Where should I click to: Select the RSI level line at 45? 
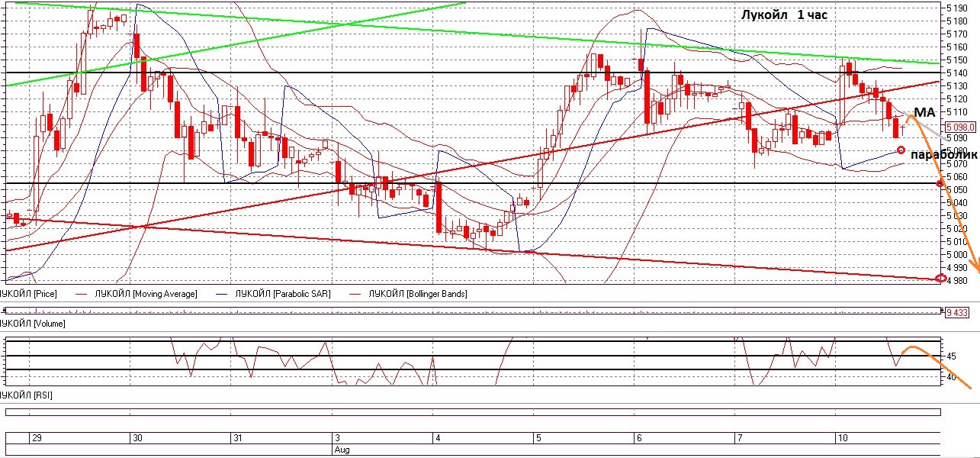(473, 356)
